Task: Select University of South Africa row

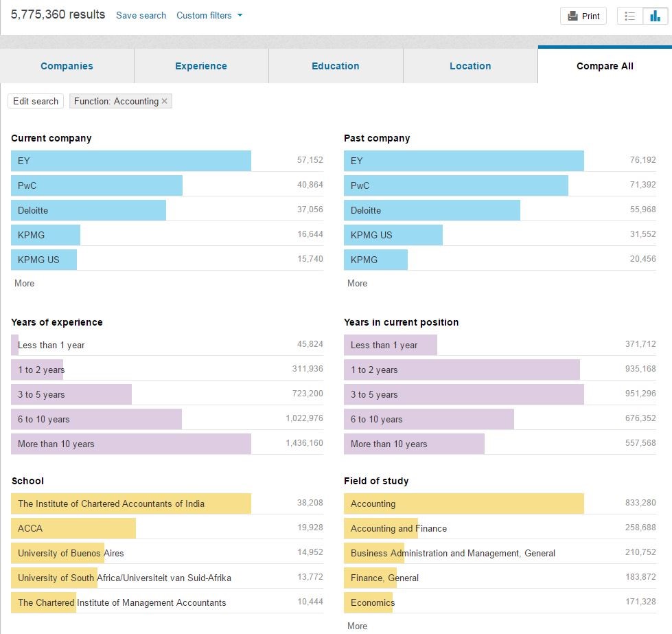Action: pyautogui.click(x=167, y=578)
